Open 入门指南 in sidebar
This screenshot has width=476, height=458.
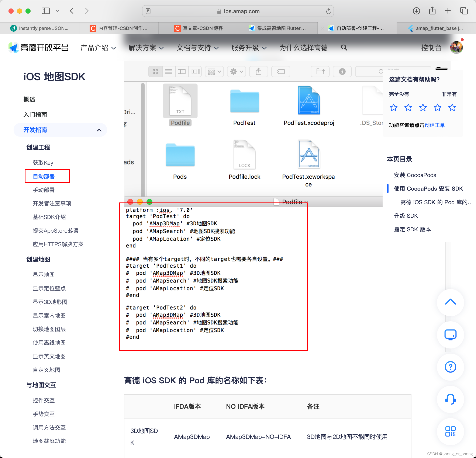[x=35, y=115]
